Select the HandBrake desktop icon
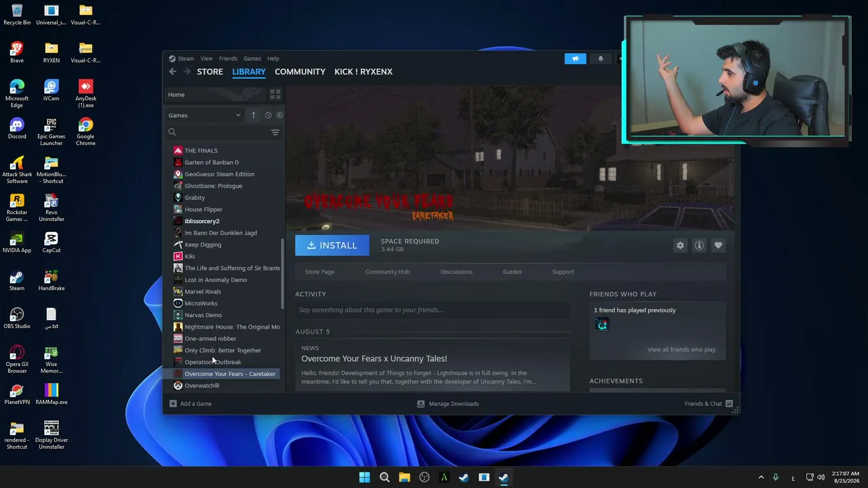 [52, 280]
